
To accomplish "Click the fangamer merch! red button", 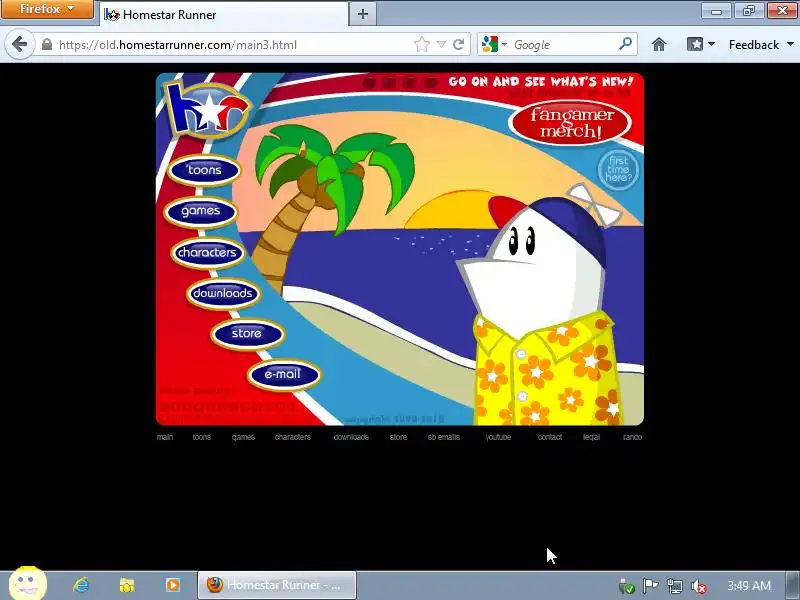I will (570, 123).
